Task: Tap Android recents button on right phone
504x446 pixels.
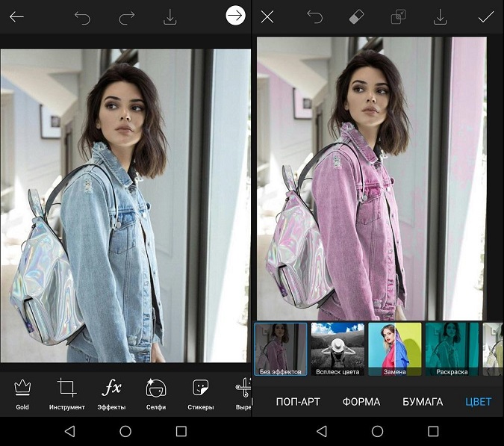Action: tap(433, 431)
